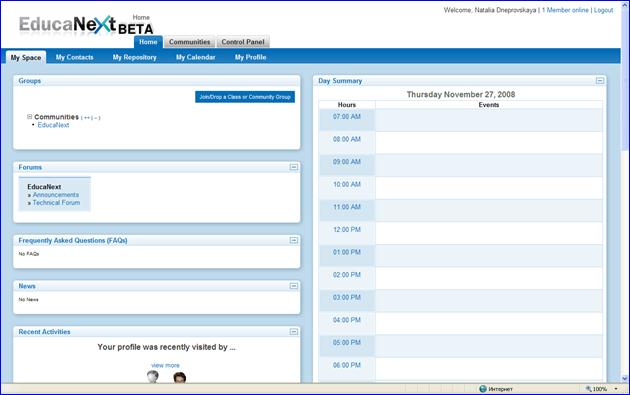Click the EducaNext forum group heading
The image size is (630, 395).
44,187
